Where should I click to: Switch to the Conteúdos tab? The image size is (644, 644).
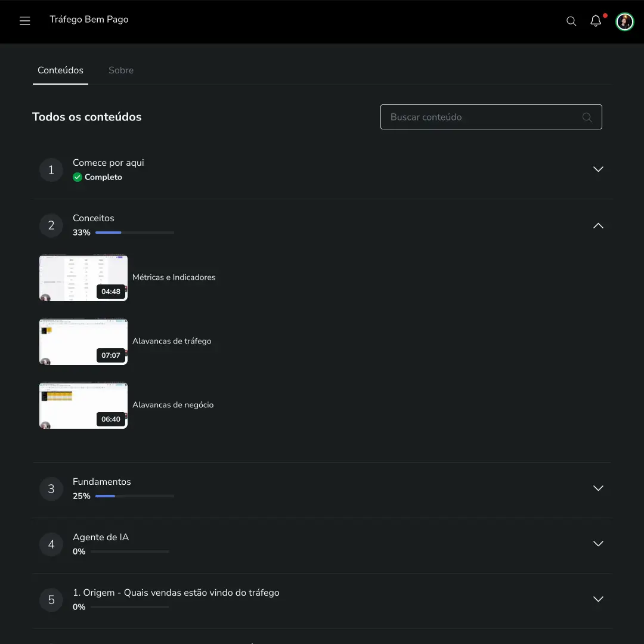pyautogui.click(x=60, y=70)
